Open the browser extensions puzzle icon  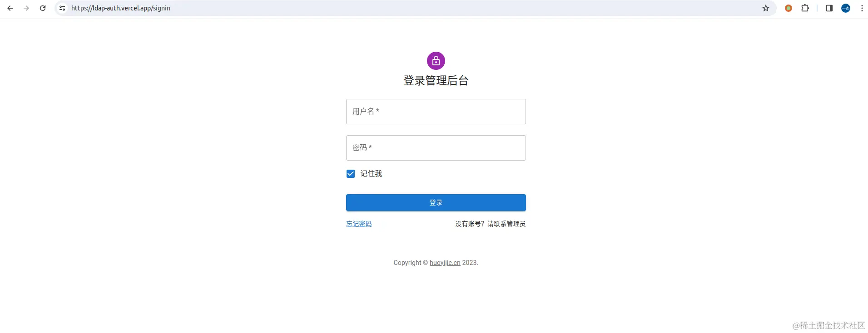[x=805, y=8]
